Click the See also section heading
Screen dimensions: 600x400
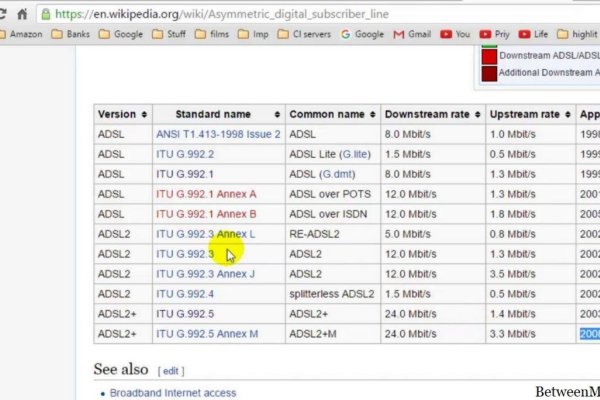tap(121, 369)
